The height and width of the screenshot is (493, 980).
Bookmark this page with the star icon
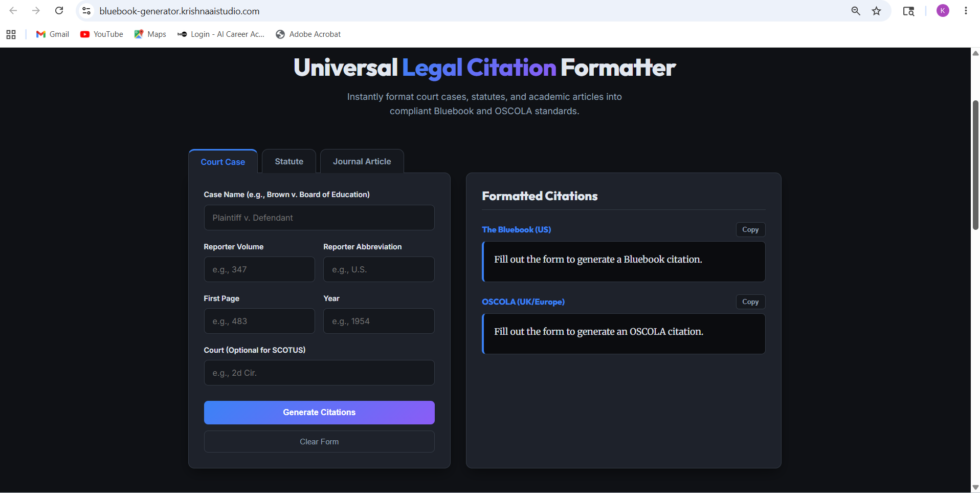click(877, 11)
